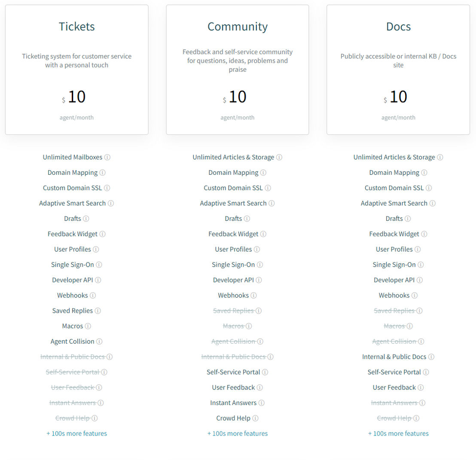476x460 pixels.
Task: Click info icon next to Tickets Domain Mapping
Action: (x=102, y=173)
